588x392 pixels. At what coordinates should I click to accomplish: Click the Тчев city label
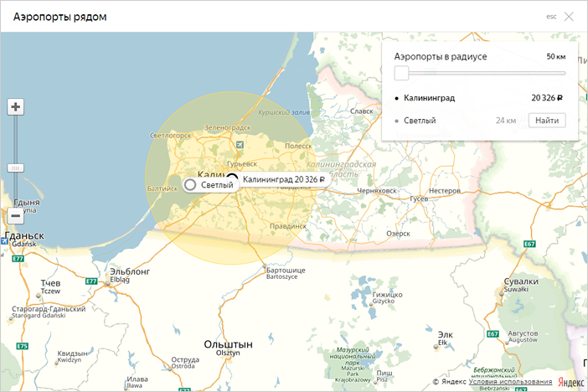pyautogui.click(x=50, y=283)
